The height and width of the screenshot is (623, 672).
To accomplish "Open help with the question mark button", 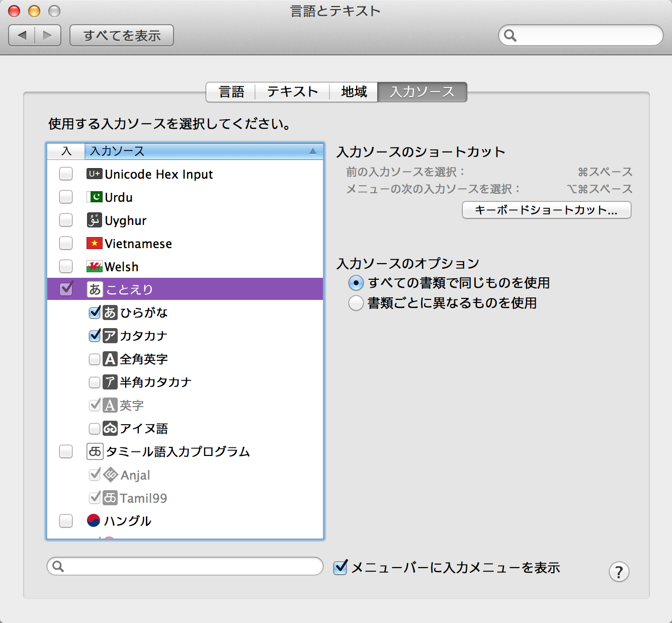I will coord(619,572).
